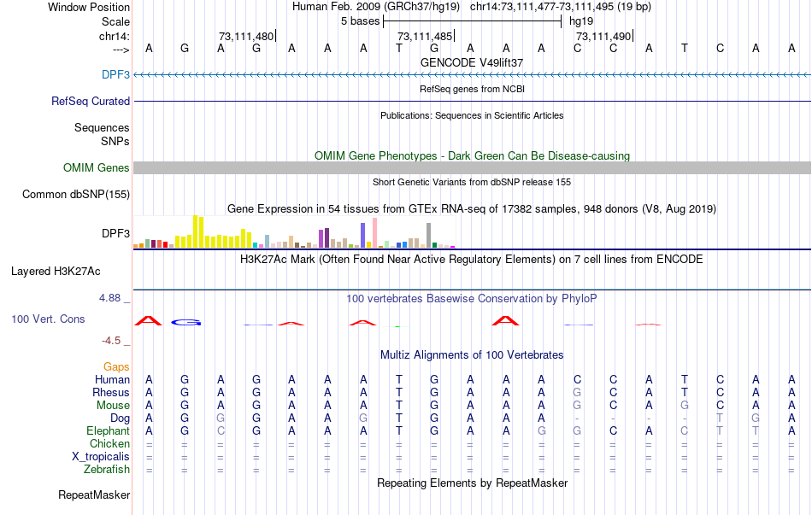Click the T base in the sequence ruler
The width and height of the screenshot is (812, 515).
click(399, 48)
